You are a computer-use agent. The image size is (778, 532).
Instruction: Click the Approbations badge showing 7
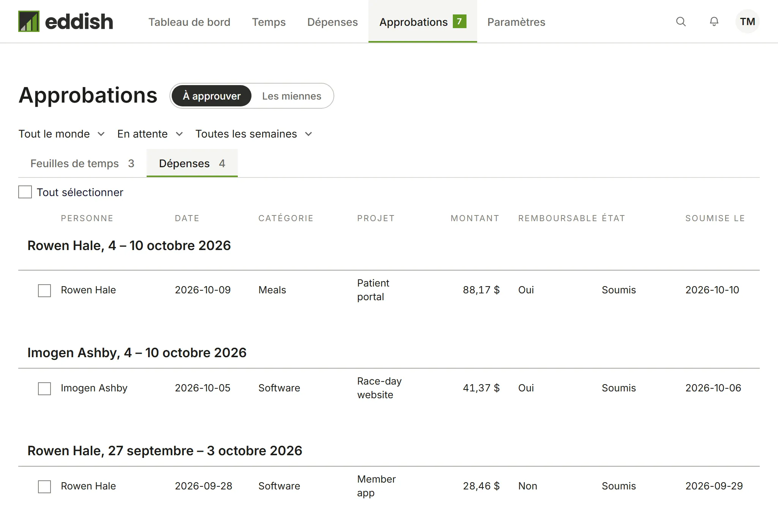[459, 21]
